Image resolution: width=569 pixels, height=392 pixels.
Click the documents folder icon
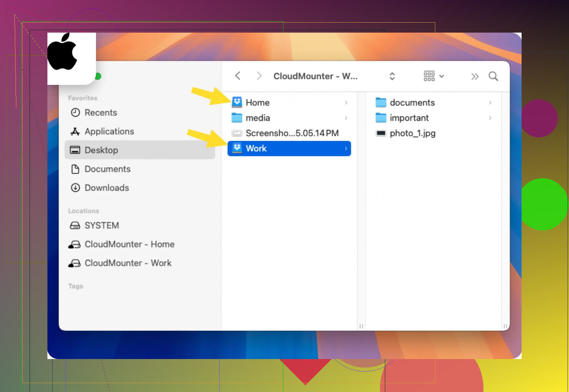[381, 102]
